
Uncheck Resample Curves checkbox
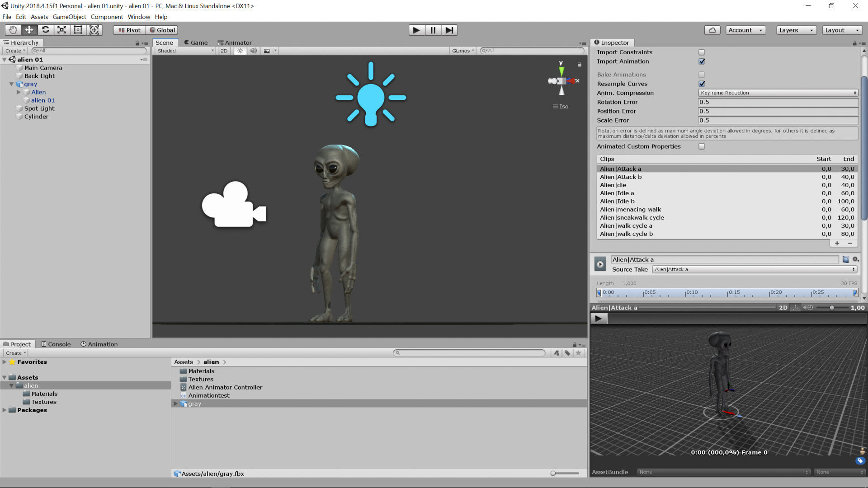tap(701, 84)
